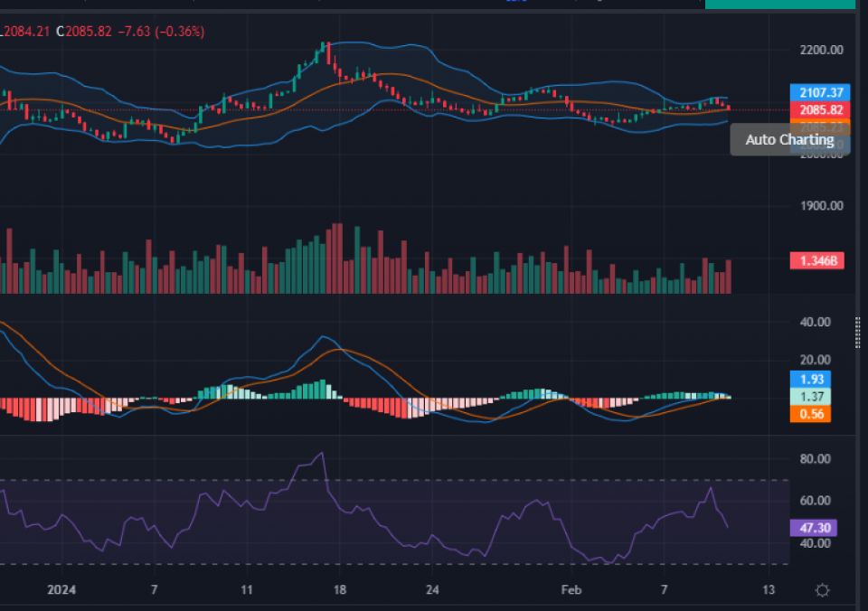Click the 2200.00 price scale value
868x611 pixels.
[822, 50]
